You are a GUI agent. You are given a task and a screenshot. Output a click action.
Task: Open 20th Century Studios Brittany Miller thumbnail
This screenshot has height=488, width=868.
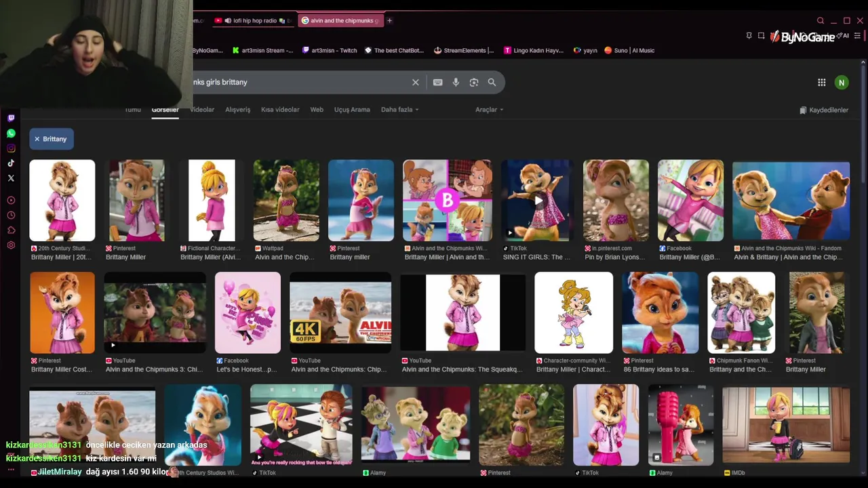click(x=62, y=201)
